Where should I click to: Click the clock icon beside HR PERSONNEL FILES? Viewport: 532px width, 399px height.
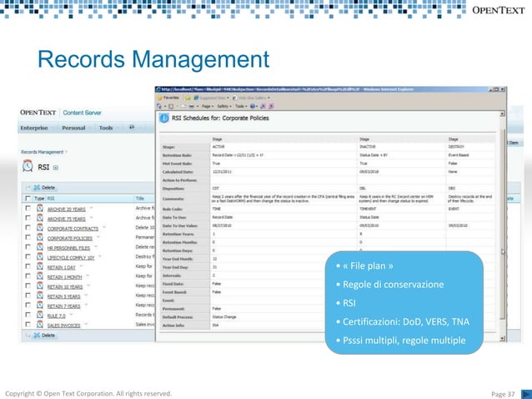point(40,247)
